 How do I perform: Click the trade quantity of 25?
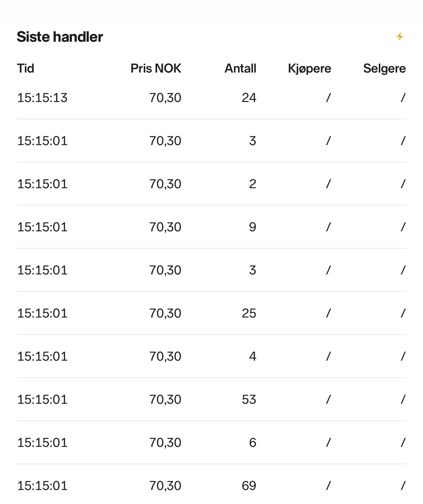[x=249, y=313]
